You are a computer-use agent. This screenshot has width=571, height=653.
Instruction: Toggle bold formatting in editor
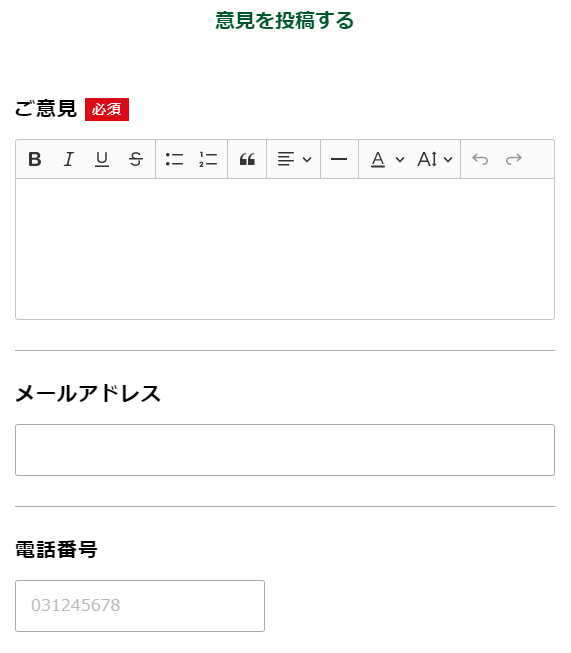35,159
